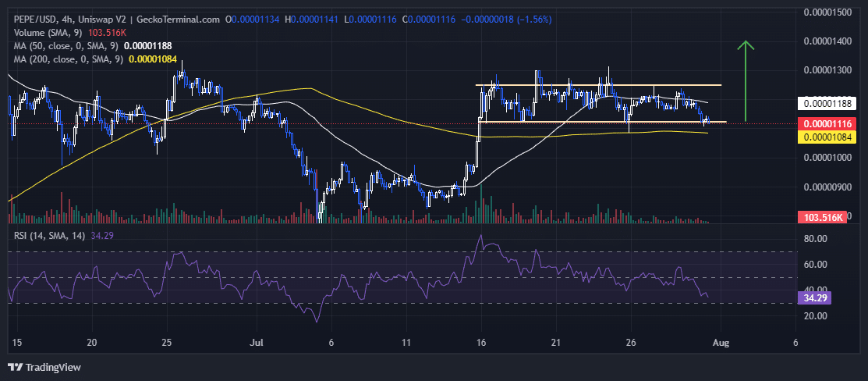The height and width of the screenshot is (381, 868).
Task: Click the 60.00 RSI axis label
Action: point(815,265)
